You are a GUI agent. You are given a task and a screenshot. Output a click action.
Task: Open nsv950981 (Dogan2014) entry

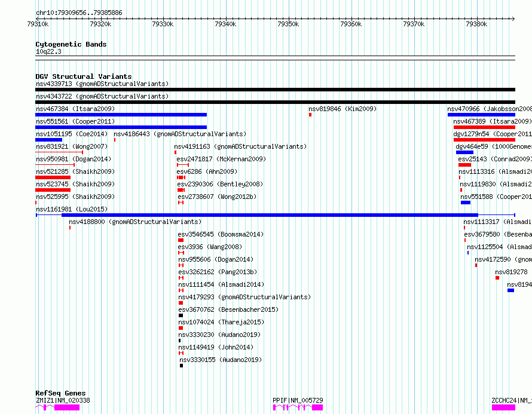point(74,159)
